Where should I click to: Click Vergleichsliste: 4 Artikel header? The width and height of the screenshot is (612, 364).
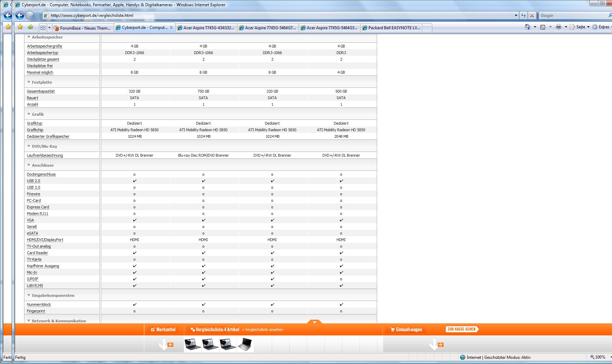pos(215,330)
